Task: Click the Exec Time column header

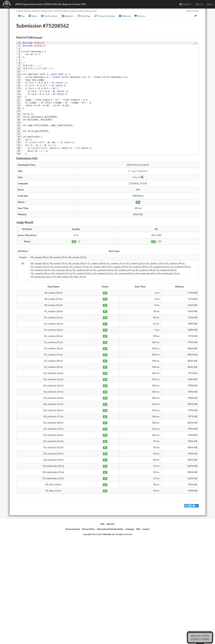Action: point(140,287)
